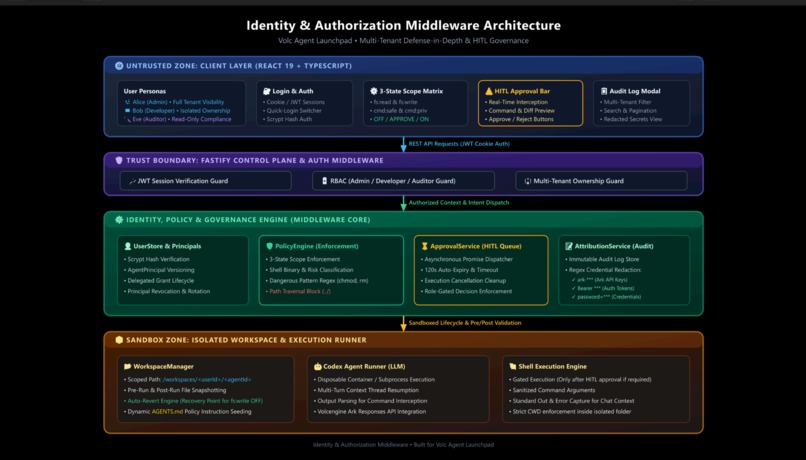
Task: Click the shield icon beside Trust Boundary heading
Action: click(119, 160)
